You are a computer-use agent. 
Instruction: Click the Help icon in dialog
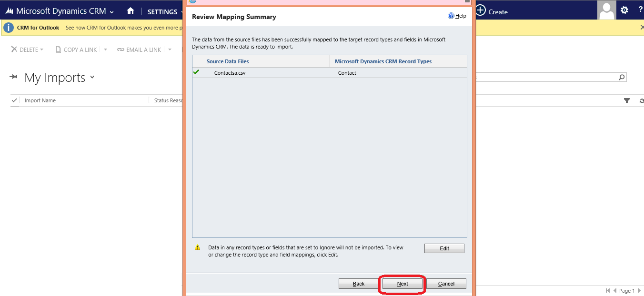coord(451,16)
